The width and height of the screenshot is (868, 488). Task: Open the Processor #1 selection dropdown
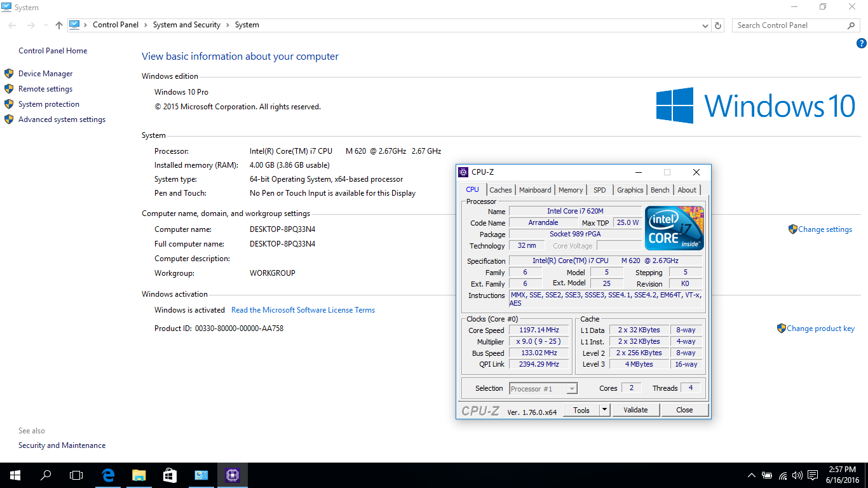click(x=543, y=388)
